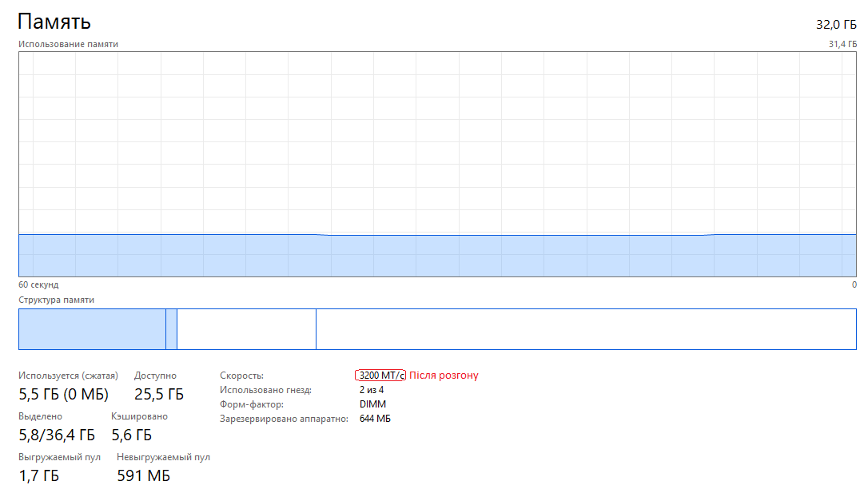Select the DIMM form factor value

[x=372, y=404]
